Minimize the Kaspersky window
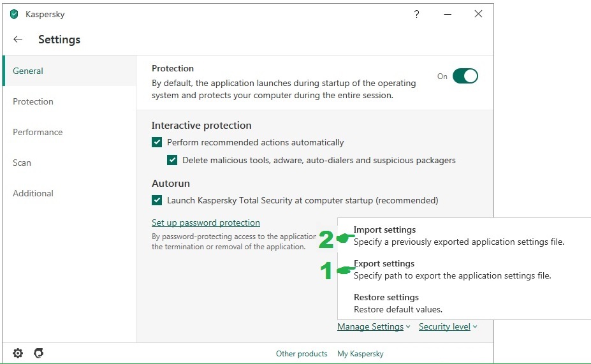Viewport: 591px width, 364px height. pos(448,14)
